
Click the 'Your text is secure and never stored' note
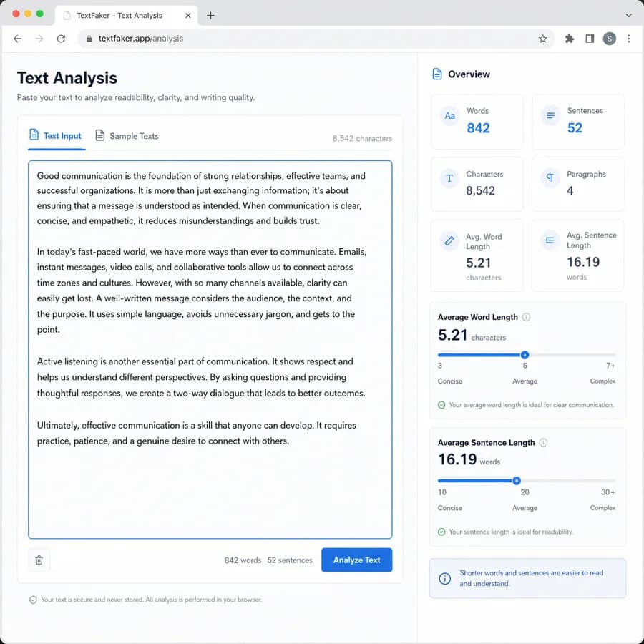[x=151, y=600]
